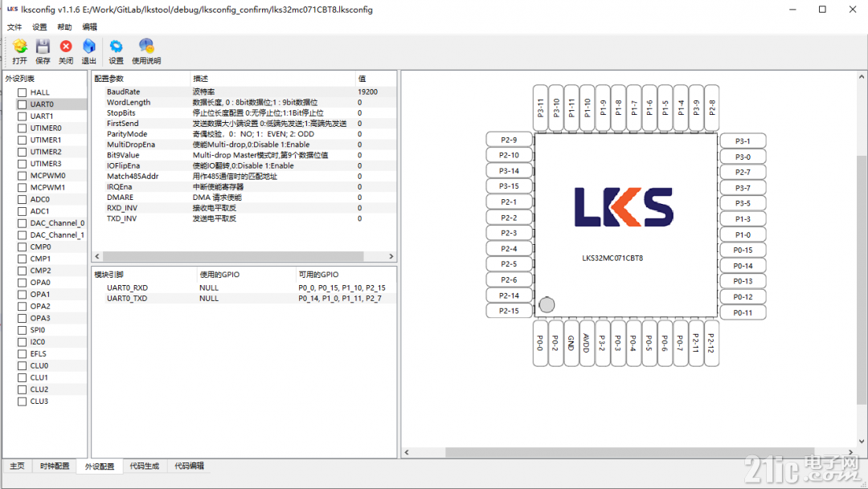Select the UART0_RXD module pin row
This screenshot has height=489, width=868.
pos(244,287)
